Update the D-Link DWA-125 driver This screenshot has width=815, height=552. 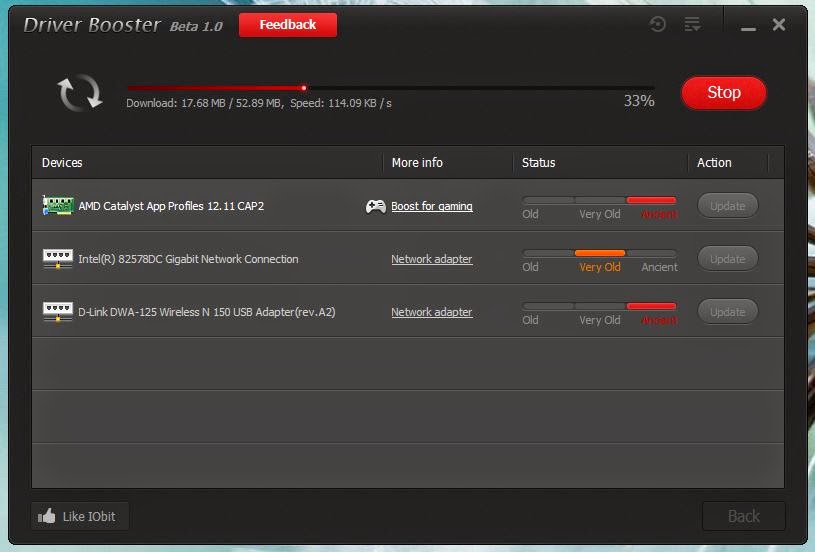pyautogui.click(x=727, y=312)
